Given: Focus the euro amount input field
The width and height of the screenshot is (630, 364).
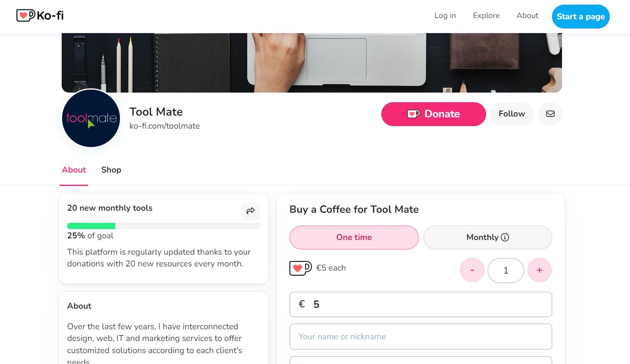Looking at the screenshot, I should point(428,305).
